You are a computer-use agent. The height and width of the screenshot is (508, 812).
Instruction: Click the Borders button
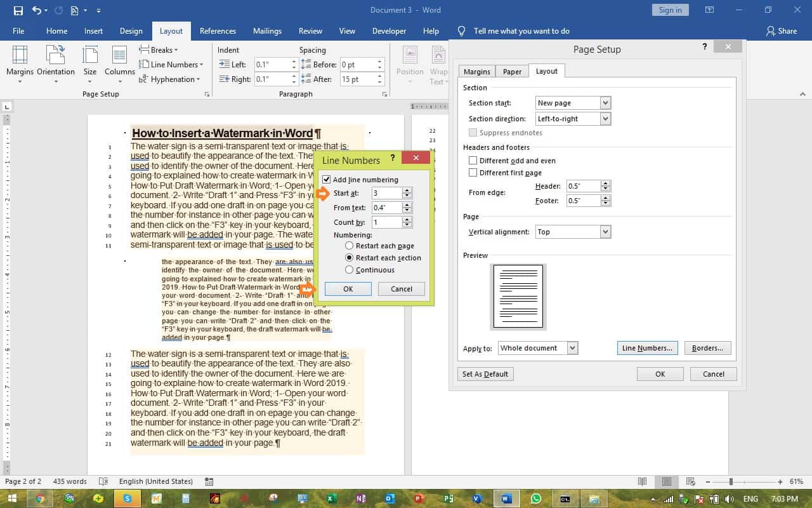[707, 347]
